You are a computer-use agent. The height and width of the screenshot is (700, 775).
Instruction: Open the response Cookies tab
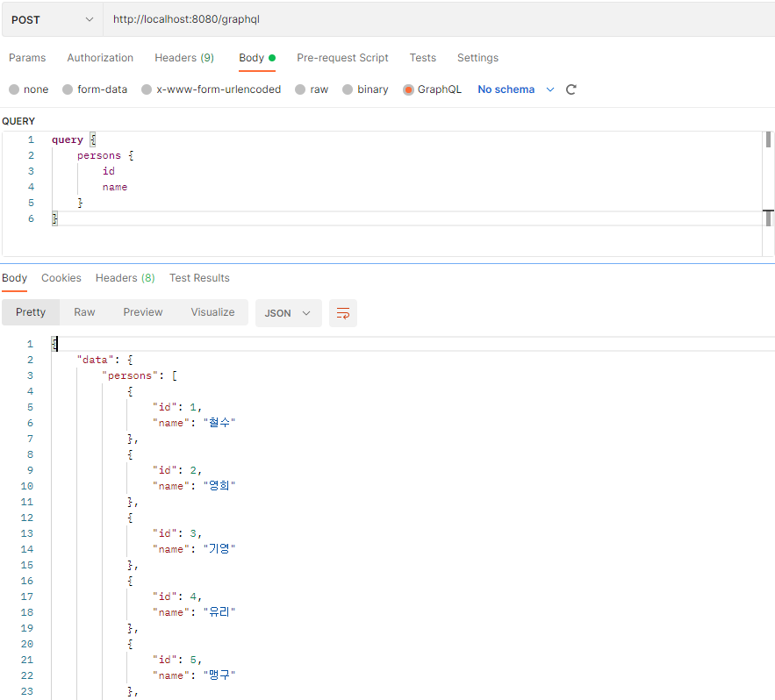click(x=61, y=278)
